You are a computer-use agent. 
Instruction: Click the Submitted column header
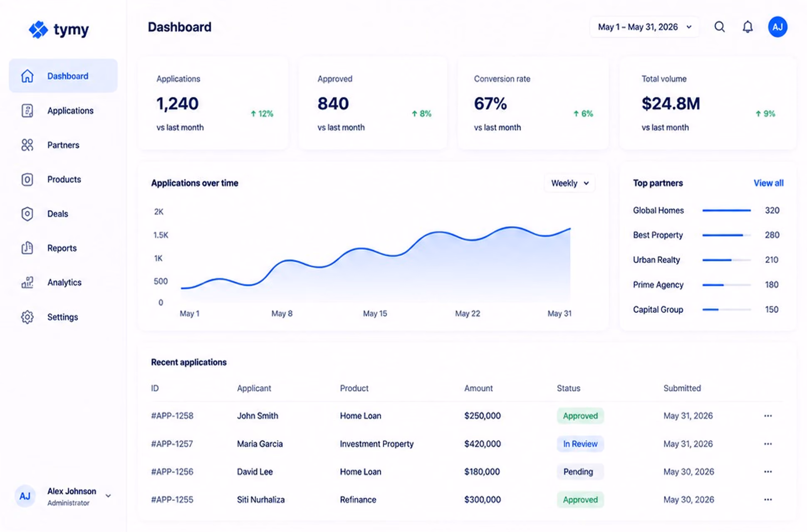(682, 388)
